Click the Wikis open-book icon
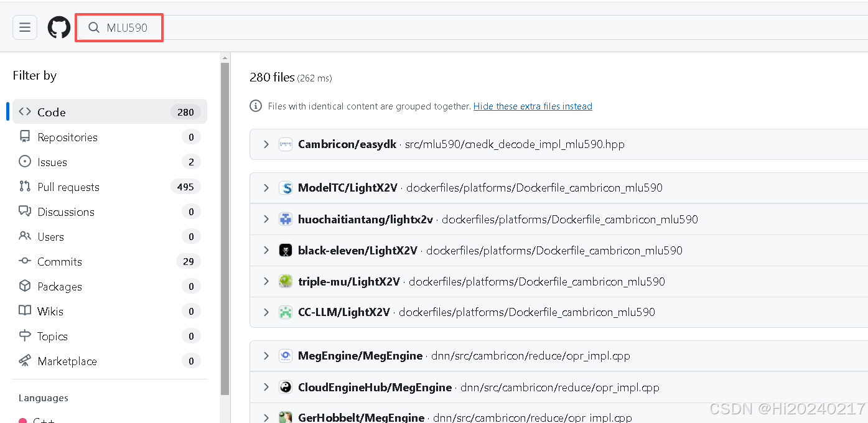This screenshot has width=868, height=423. point(25,311)
